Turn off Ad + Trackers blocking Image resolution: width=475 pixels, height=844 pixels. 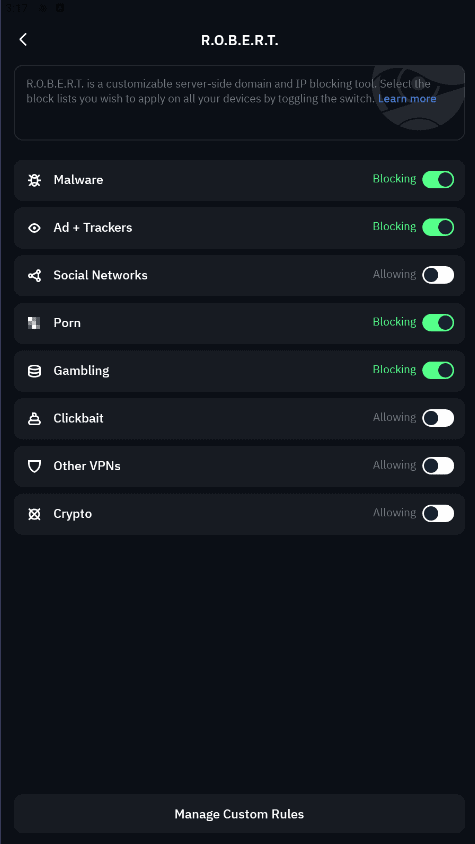(438, 227)
